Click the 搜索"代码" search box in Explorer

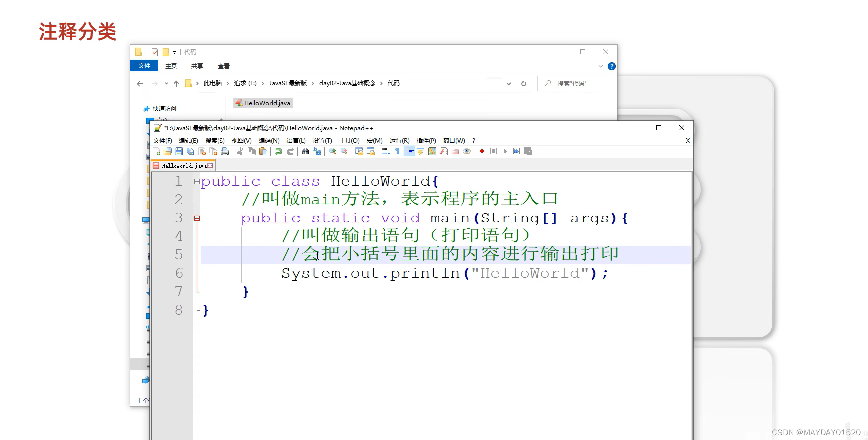[x=574, y=84]
